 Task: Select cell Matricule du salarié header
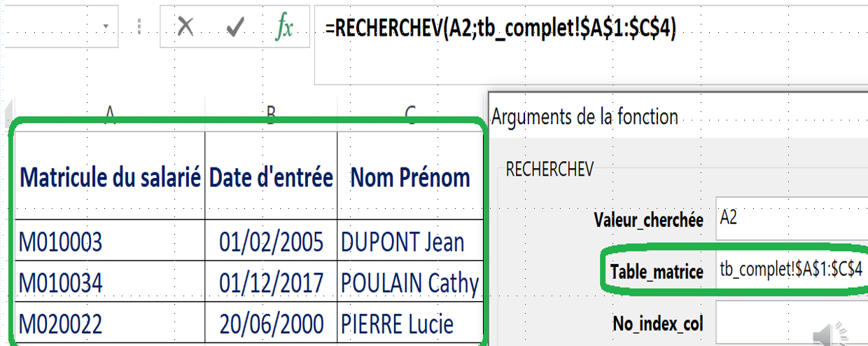(x=110, y=177)
